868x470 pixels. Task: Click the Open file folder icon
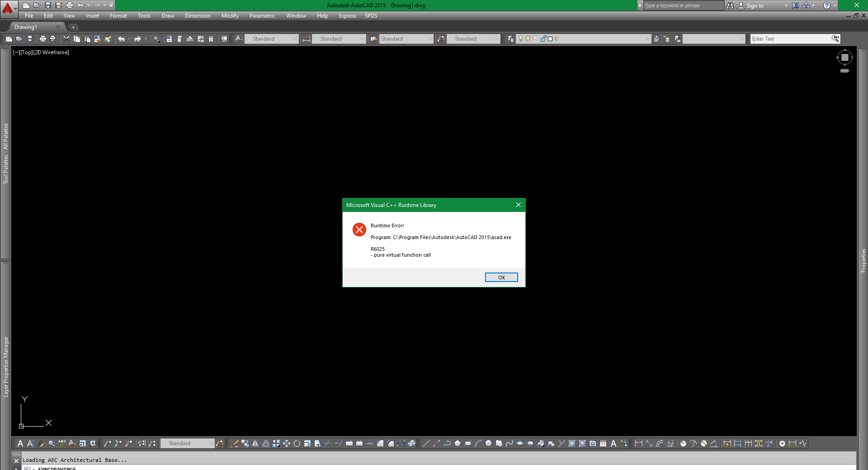(19, 39)
